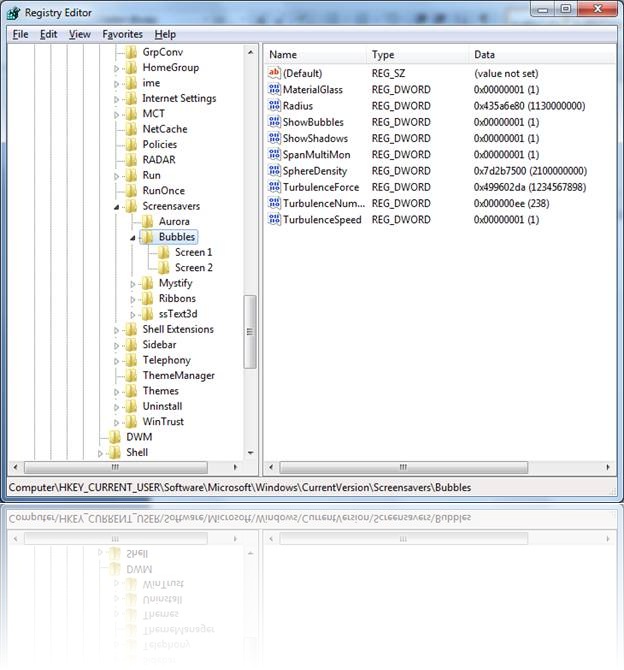Viewport: 624px width, 670px height.
Task: Select the MCT key
Action: [153, 114]
